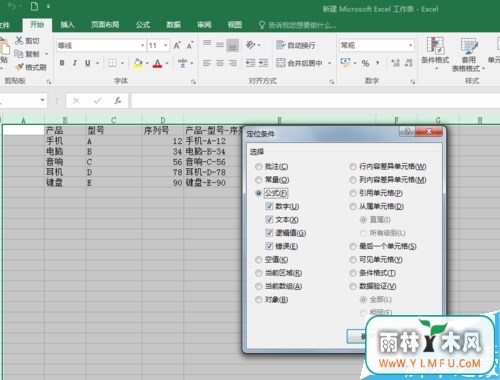The width and height of the screenshot is (500, 380).
Task: Switch to the 页面布局 tab
Action: (105, 24)
